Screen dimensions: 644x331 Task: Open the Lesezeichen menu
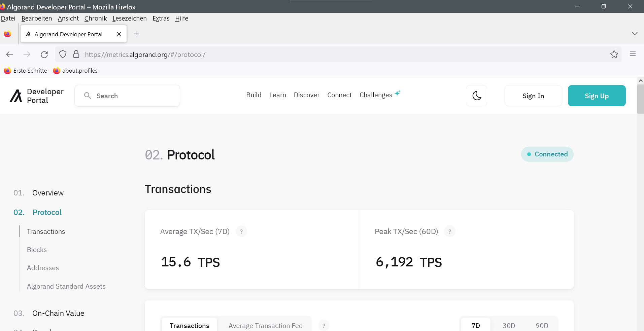click(129, 19)
